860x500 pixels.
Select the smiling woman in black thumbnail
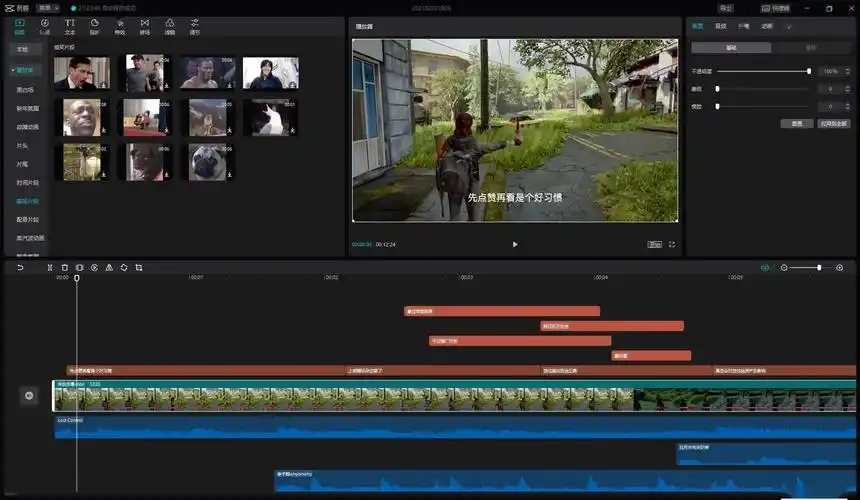click(x=271, y=73)
